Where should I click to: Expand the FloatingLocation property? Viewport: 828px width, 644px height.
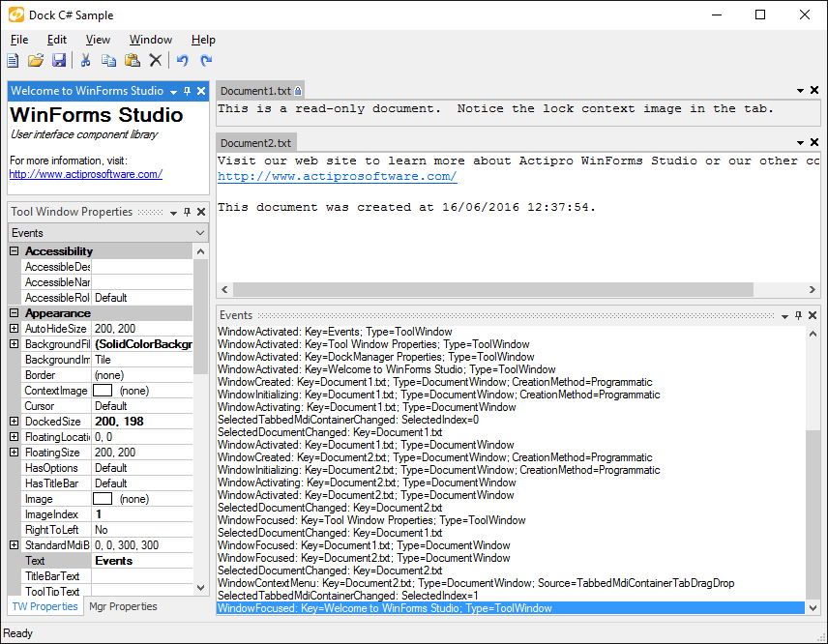point(15,437)
